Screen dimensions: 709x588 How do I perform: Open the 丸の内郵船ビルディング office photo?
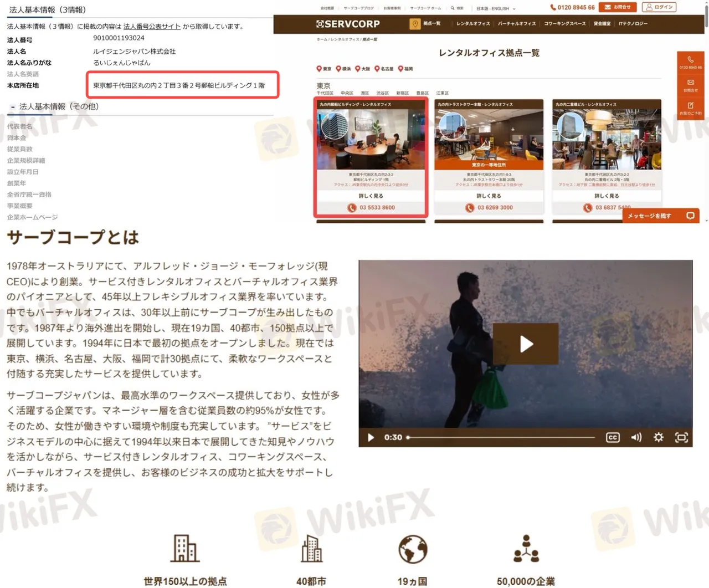371,139
